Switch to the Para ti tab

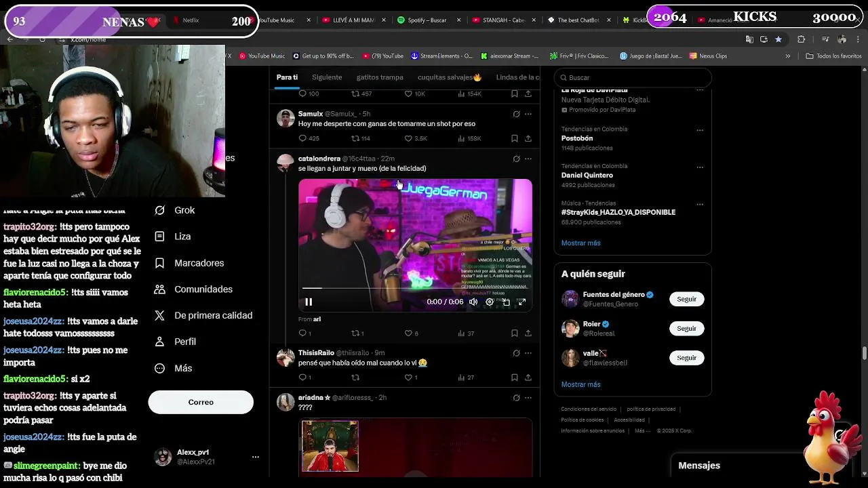pos(287,77)
